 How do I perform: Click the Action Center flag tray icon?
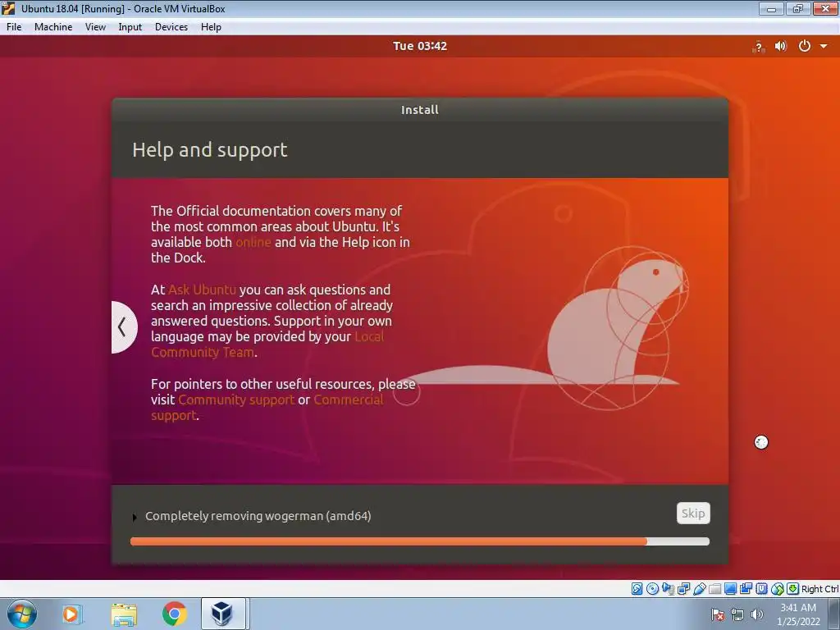(x=718, y=614)
